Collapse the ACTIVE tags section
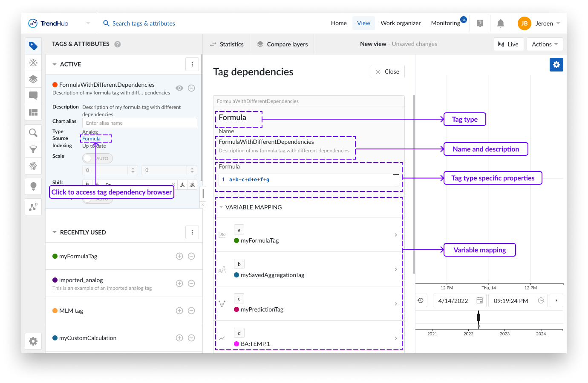 pyautogui.click(x=55, y=64)
